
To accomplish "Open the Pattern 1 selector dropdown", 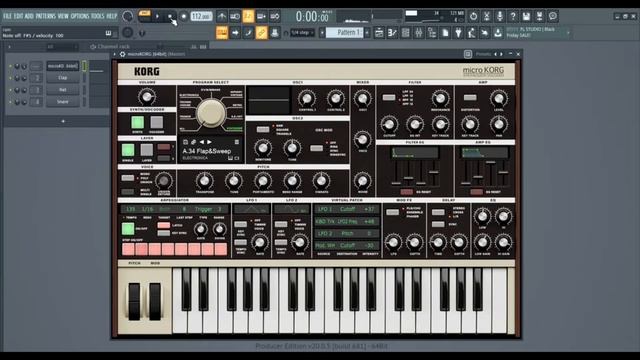I will click(x=344, y=33).
